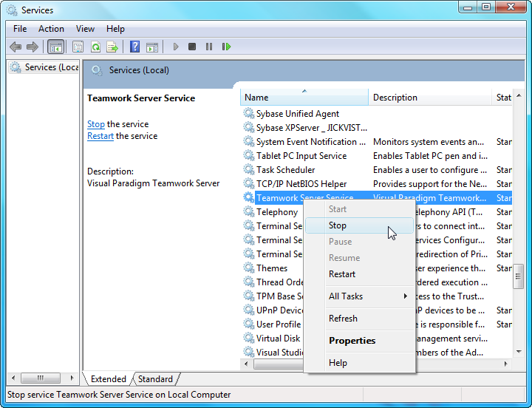Click gear icon beside User Profile row
The height and width of the screenshot is (408, 532).
click(249, 324)
